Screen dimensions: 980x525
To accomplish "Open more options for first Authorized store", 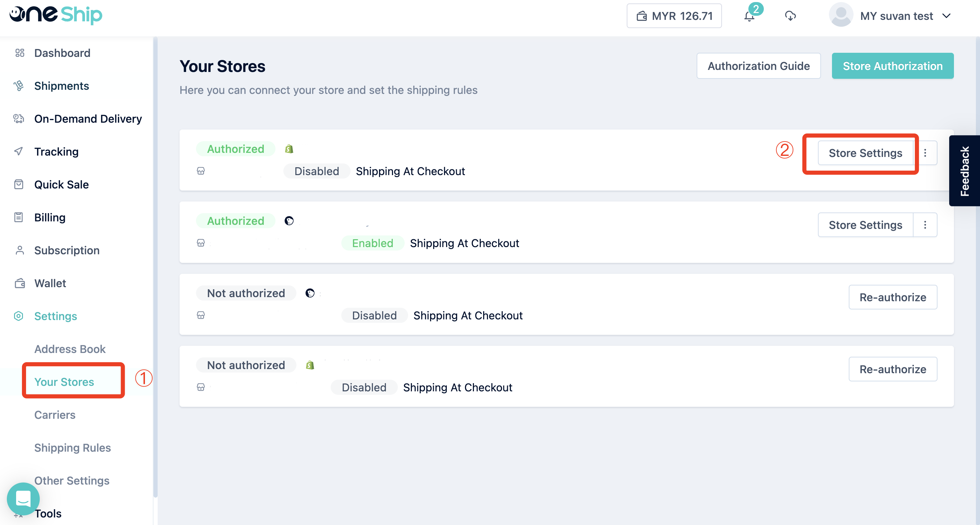I will tap(925, 153).
